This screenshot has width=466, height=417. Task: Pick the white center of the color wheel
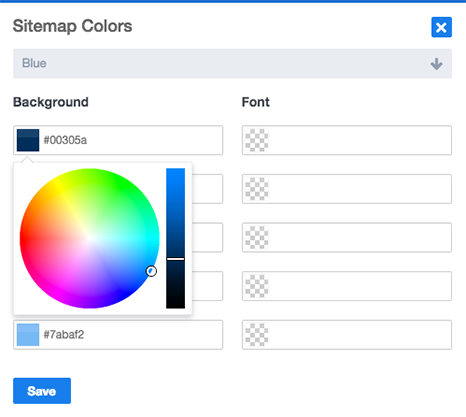[89, 238]
